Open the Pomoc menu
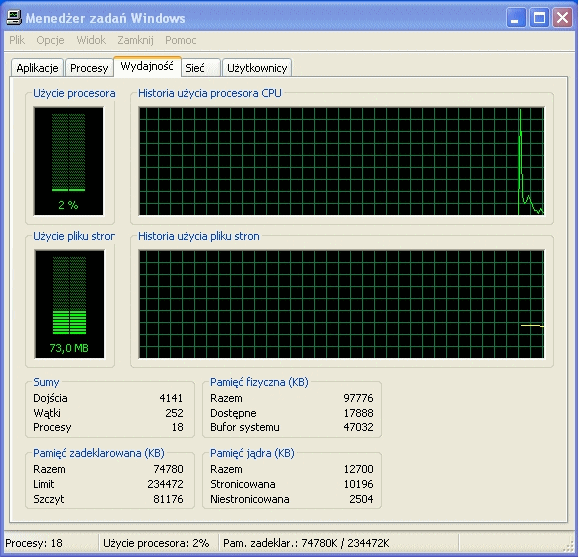This screenshot has height=557, width=579. coord(181,40)
